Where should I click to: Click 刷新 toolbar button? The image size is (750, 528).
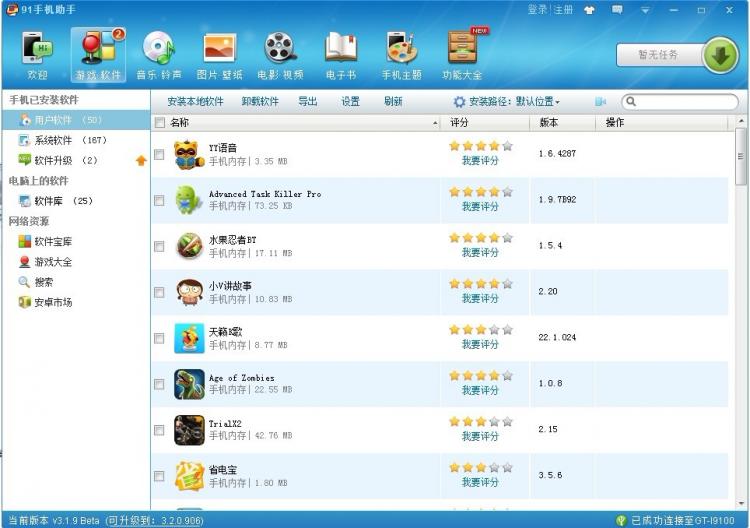(393, 101)
